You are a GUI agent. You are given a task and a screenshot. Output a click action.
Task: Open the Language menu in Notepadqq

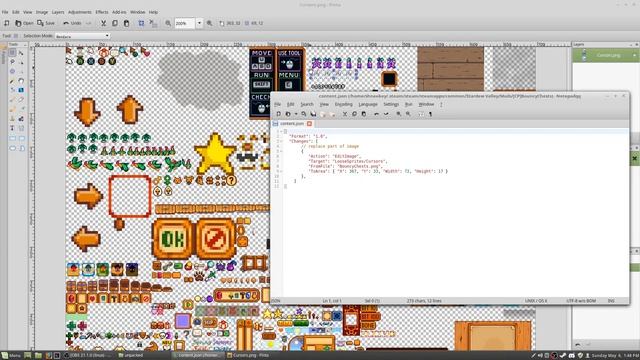(368, 104)
